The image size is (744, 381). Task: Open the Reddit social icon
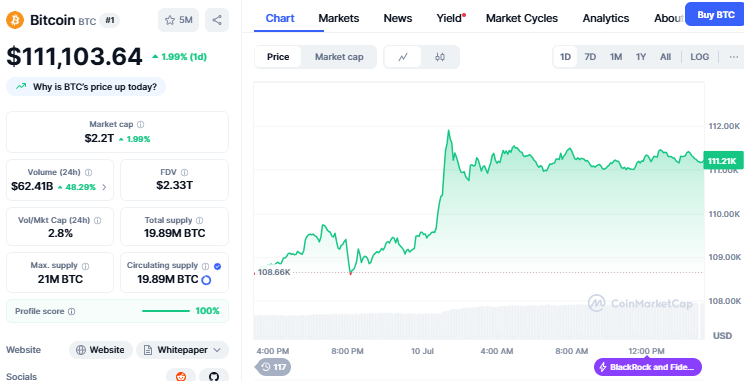[181, 376]
